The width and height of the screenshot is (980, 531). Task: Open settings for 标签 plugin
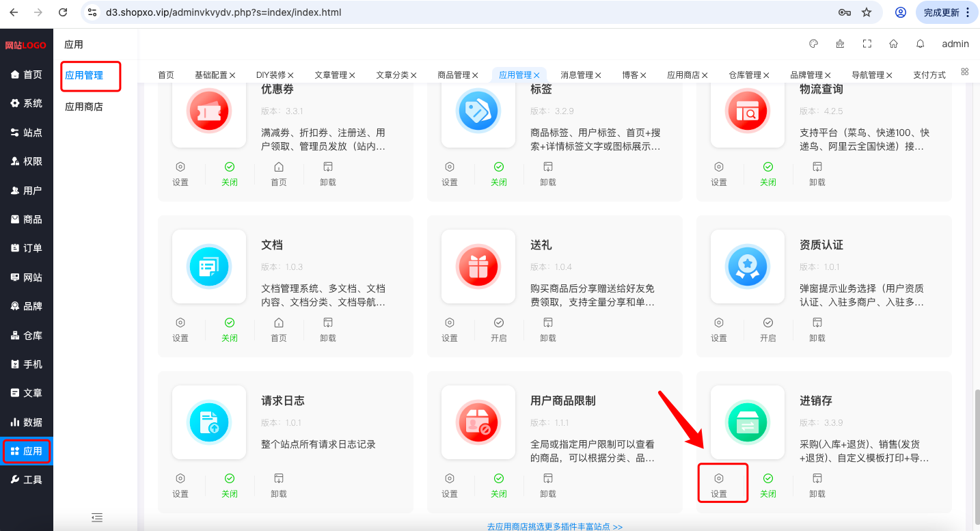(450, 174)
